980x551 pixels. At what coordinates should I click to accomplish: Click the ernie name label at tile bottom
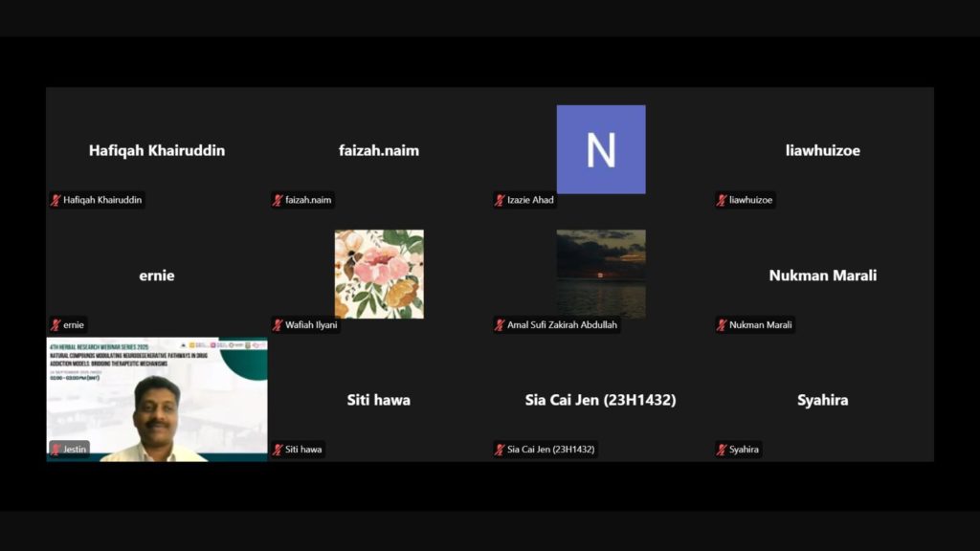[x=74, y=324]
